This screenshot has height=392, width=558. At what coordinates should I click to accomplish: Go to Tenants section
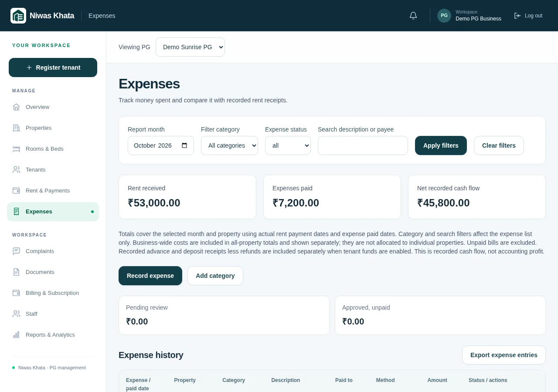[x=53, y=169]
